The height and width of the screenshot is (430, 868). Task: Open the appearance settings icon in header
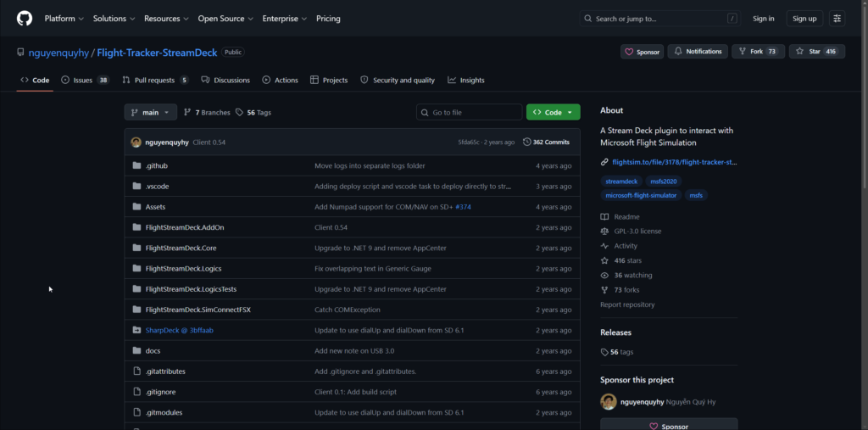point(837,18)
